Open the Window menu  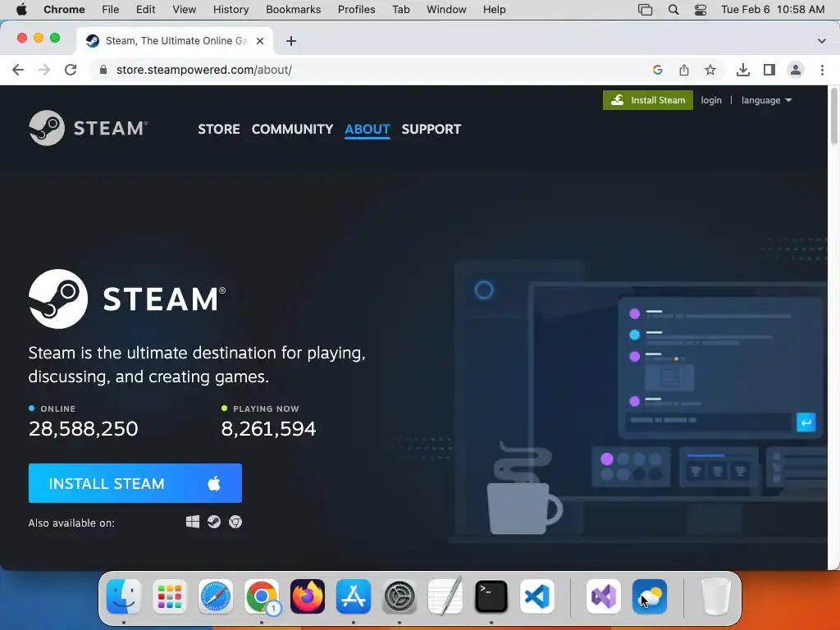[x=446, y=10]
